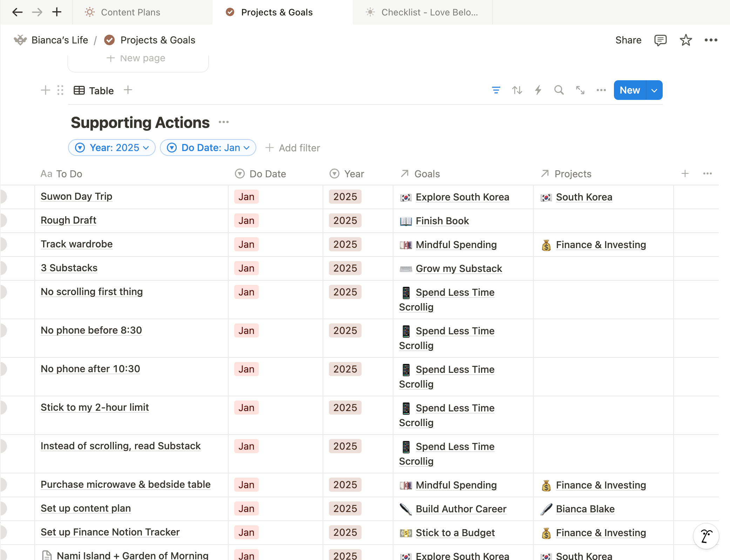This screenshot has height=560, width=730.
Task: Click the filter icon in table toolbar
Action: 496,90
